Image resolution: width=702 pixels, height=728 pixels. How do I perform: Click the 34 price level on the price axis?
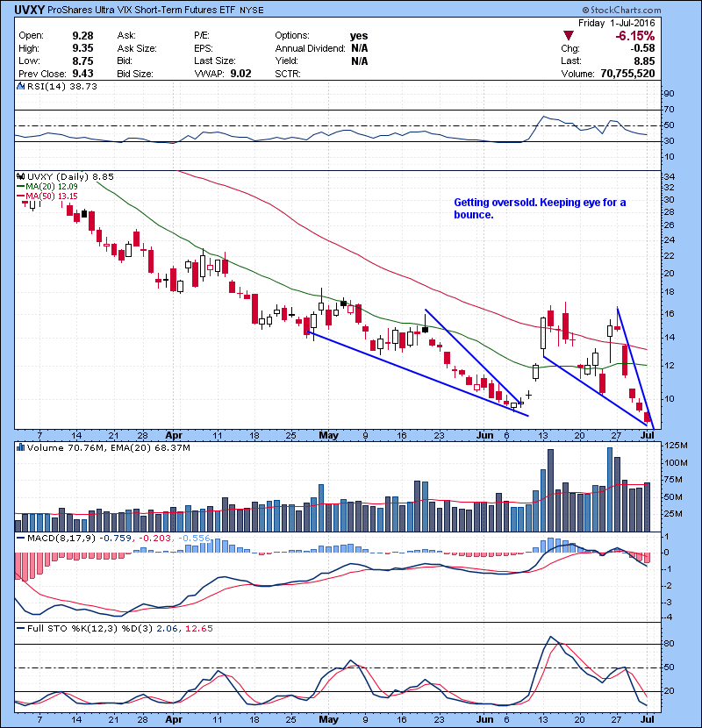[x=670, y=177]
